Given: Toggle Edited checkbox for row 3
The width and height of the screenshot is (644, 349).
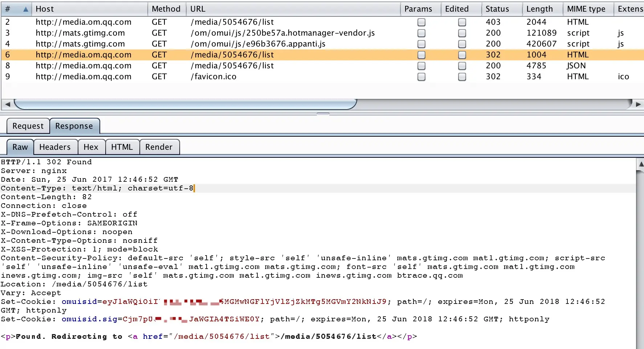Looking at the screenshot, I should tap(462, 33).
